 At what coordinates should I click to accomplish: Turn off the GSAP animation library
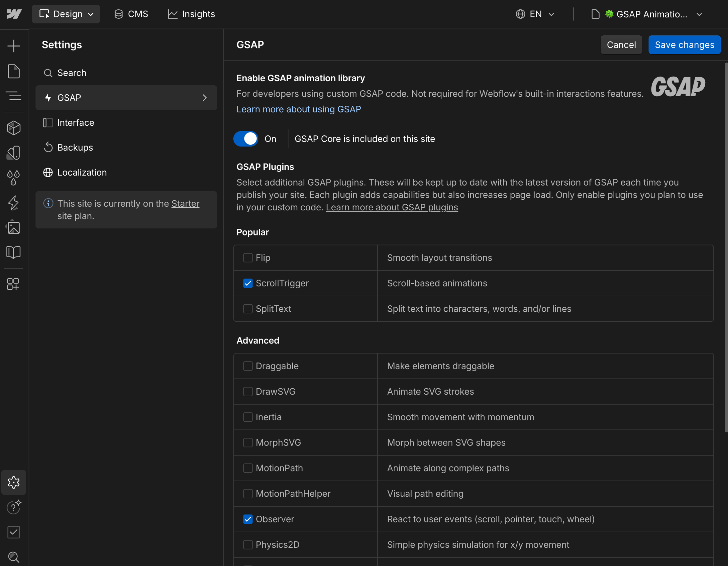tap(246, 139)
